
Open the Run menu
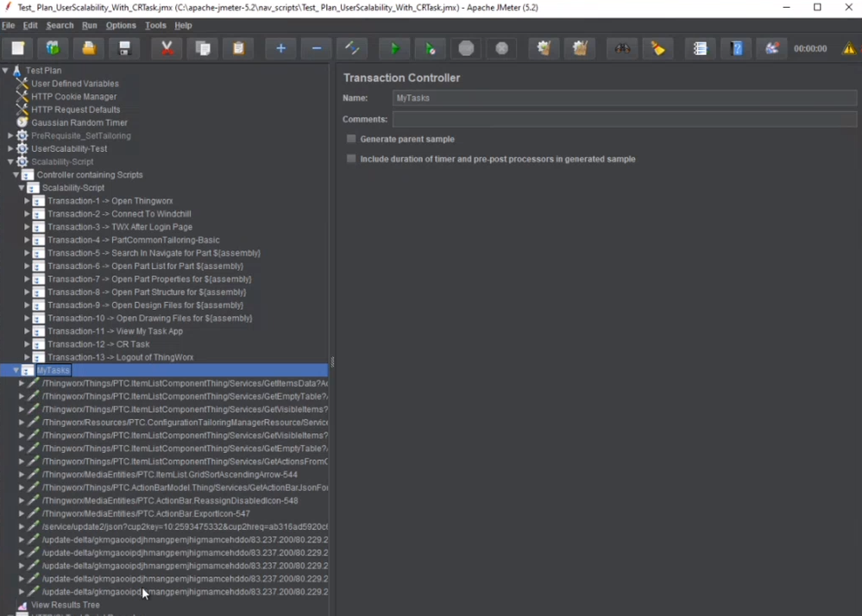point(90,25)
